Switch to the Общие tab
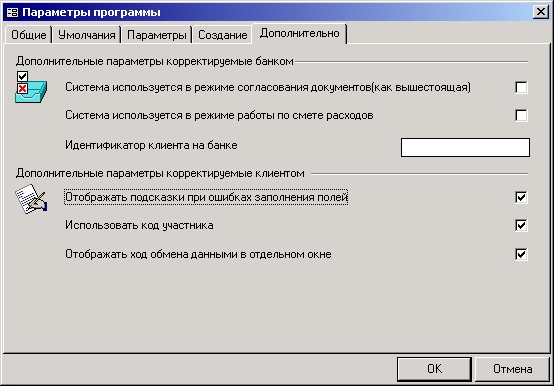The width and height of the screenshot is (554, 386). [x=29, y=35]
